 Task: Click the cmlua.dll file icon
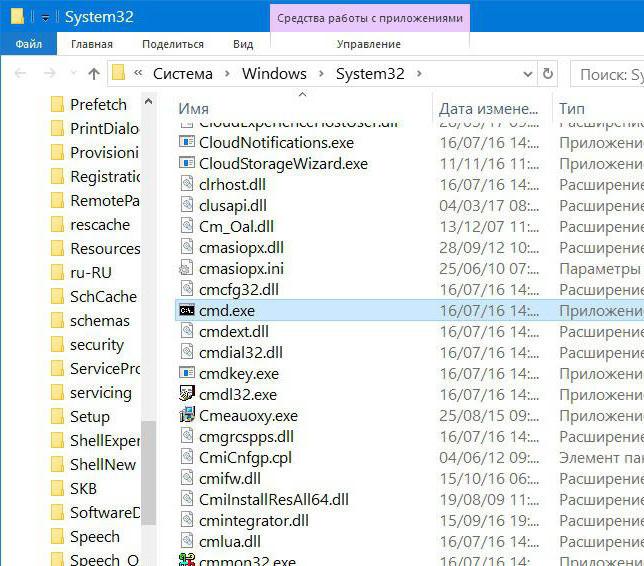[187, 541]
